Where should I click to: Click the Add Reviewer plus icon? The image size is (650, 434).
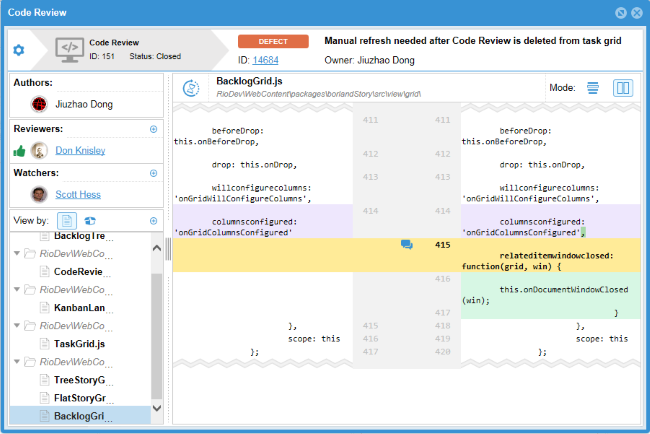click(153, 129)
